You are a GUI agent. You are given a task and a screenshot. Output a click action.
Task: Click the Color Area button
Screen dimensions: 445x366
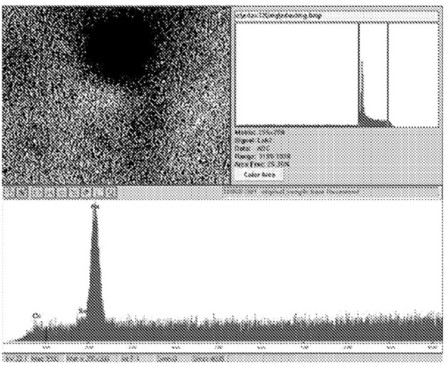259,175
